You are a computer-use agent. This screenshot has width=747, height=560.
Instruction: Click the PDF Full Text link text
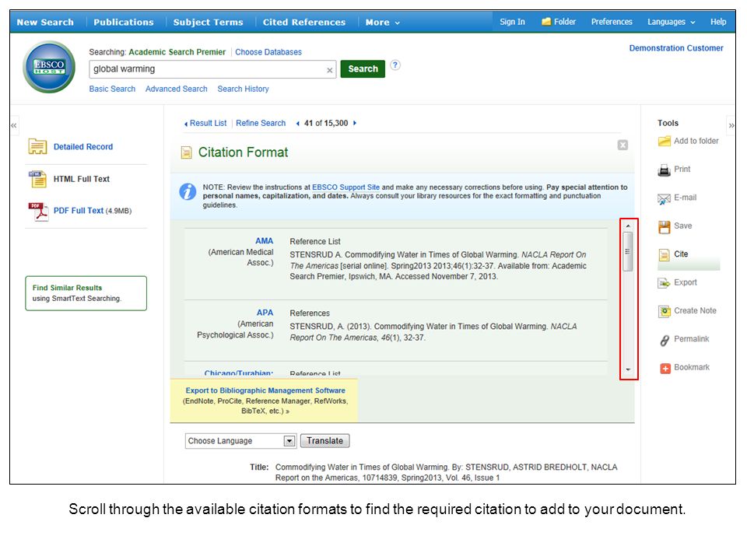79,211
